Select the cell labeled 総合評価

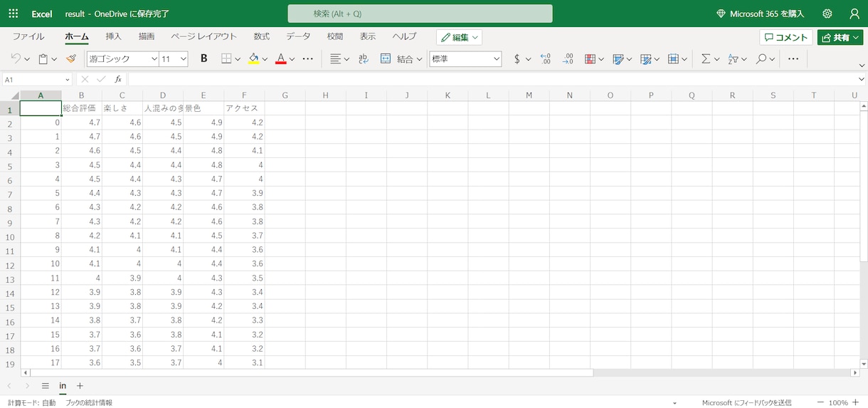click(x=81, y=108)
